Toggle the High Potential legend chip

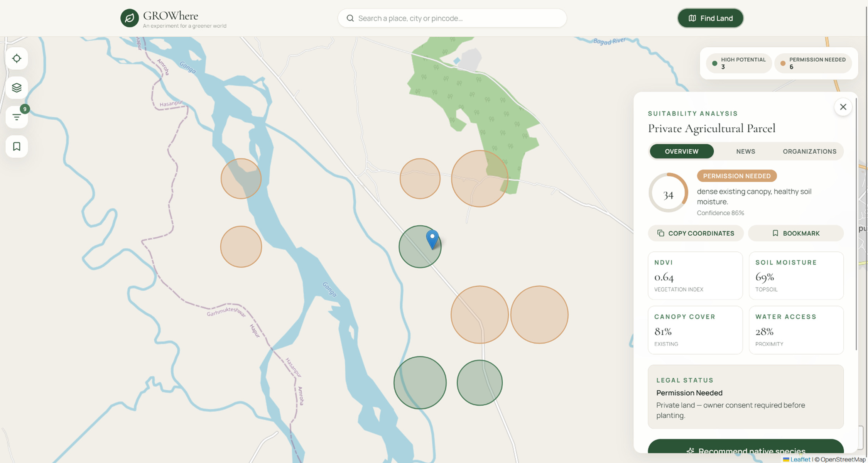(739, 63)
